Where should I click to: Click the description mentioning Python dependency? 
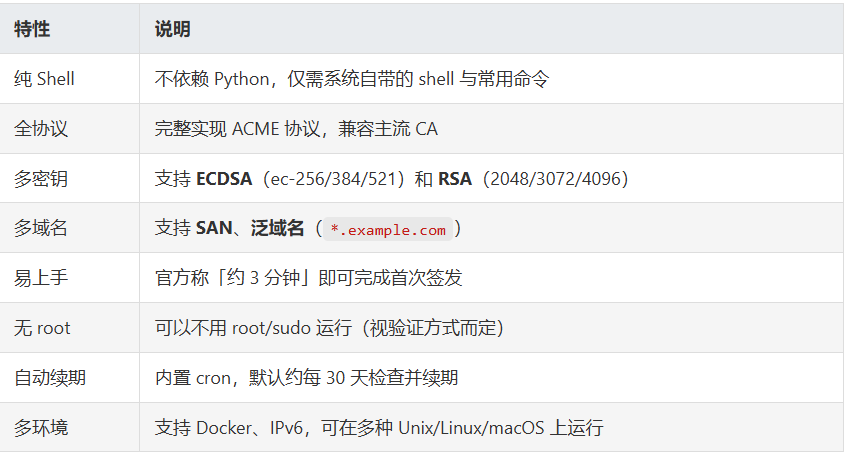(x=351, y=79)
